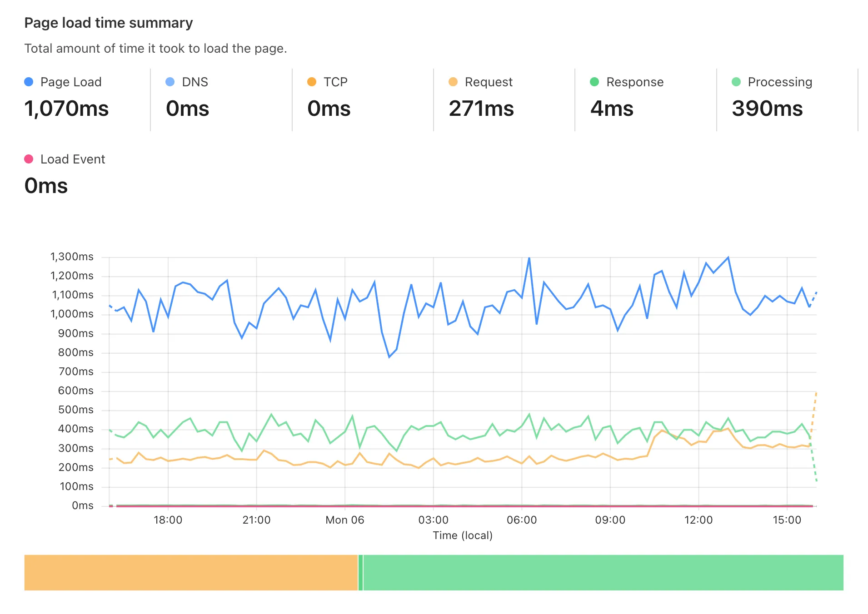Select the 271ms Request metric value
868x614 pixels.
482,109
